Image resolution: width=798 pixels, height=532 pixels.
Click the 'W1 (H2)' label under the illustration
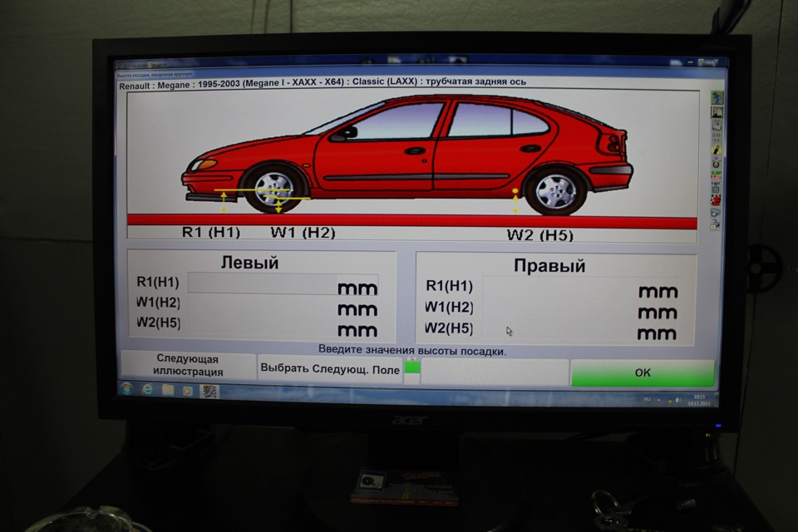pyautogui.click(x=303, y=232)
